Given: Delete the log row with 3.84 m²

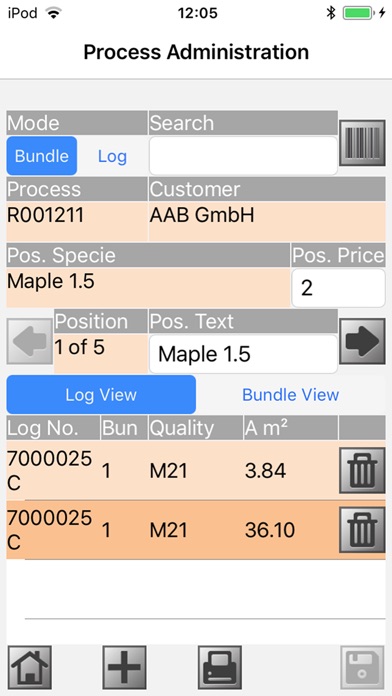Looking at the screenshot, I should point(362,471).
